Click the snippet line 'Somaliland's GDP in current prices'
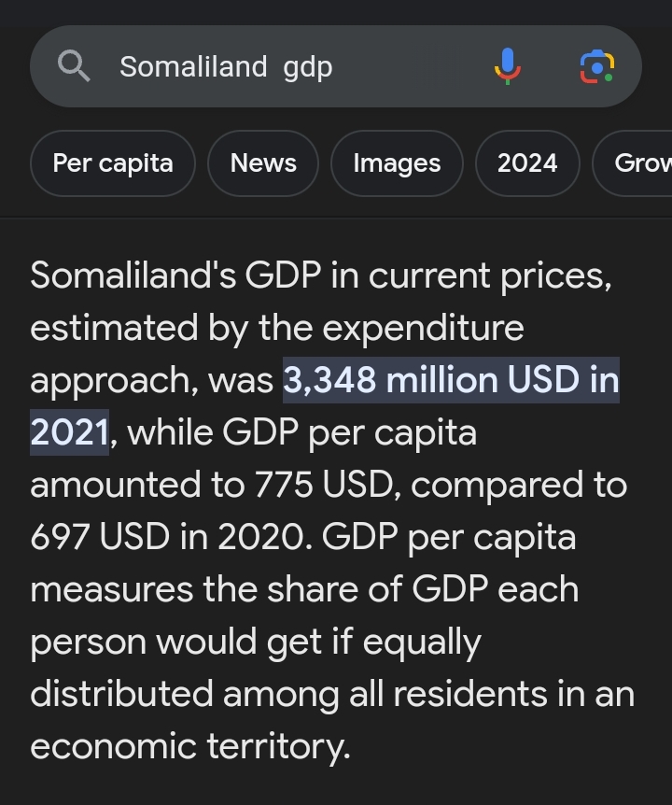 pyautogui.click(x=321, y=276)
